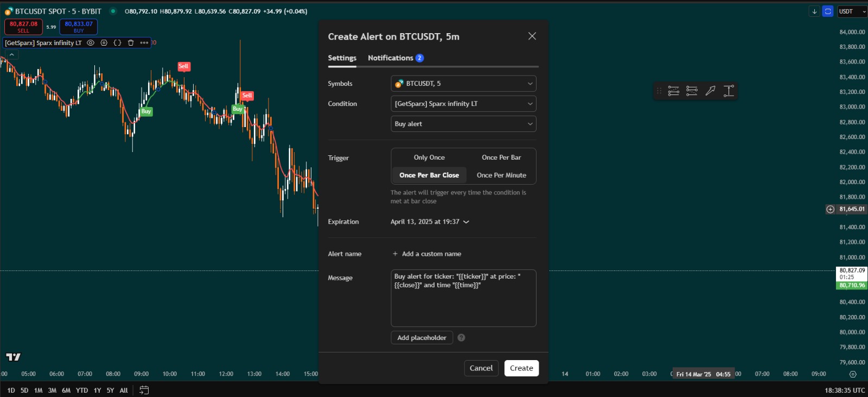Click the Create alert button
Viewport: 868px width, 397px height.
[x=521, y=368]
